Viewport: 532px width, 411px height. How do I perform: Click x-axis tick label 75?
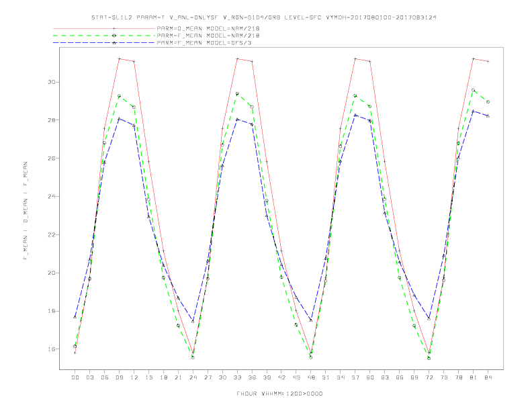click(444, 377)
